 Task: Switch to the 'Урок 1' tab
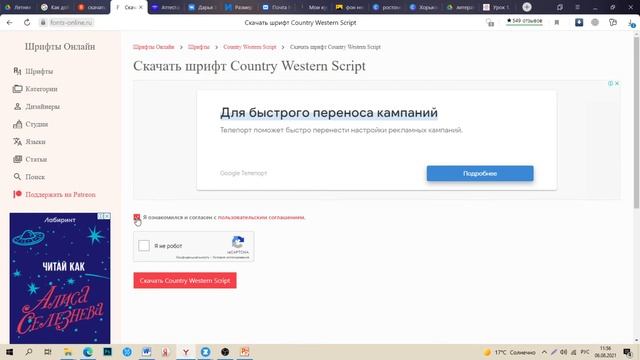click(x=497, y=7)
